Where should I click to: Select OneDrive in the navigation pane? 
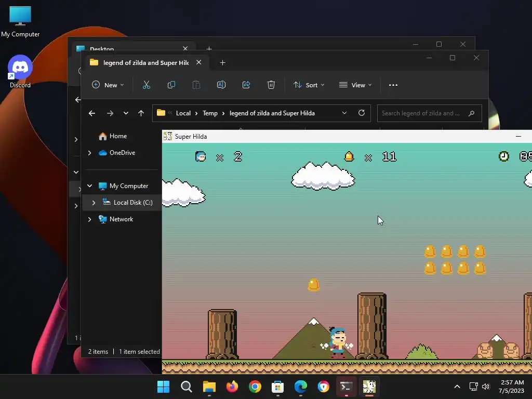point(122,153)
